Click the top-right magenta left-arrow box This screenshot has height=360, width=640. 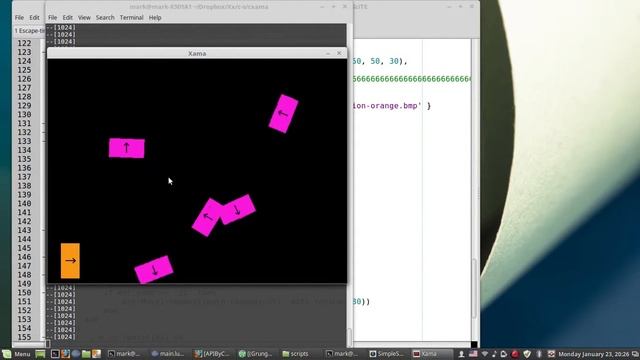coord(283,114)
